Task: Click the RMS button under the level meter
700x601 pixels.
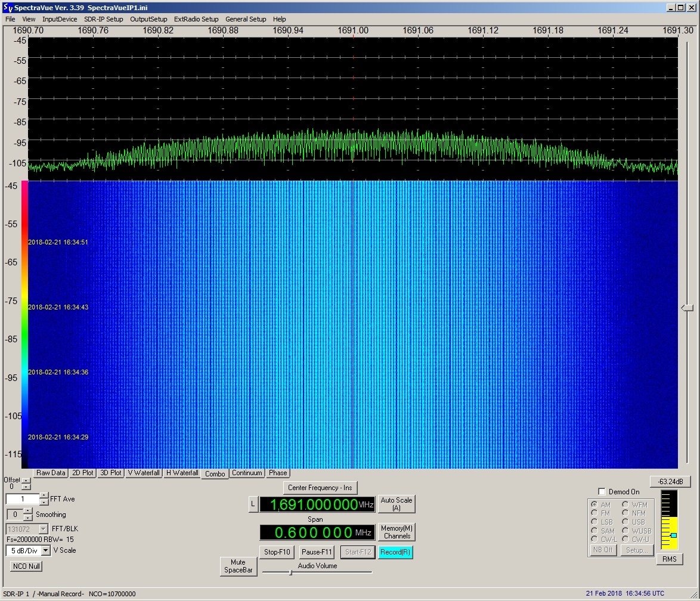Action: point(669,559)
